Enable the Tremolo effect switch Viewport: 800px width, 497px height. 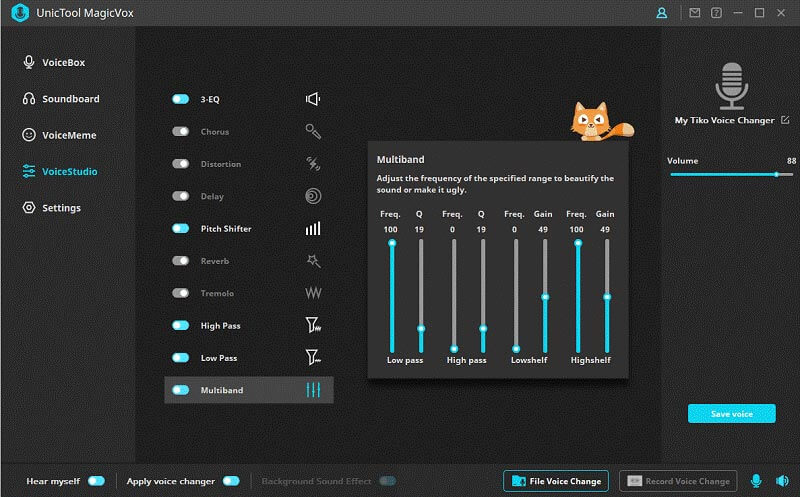(181, 293)
